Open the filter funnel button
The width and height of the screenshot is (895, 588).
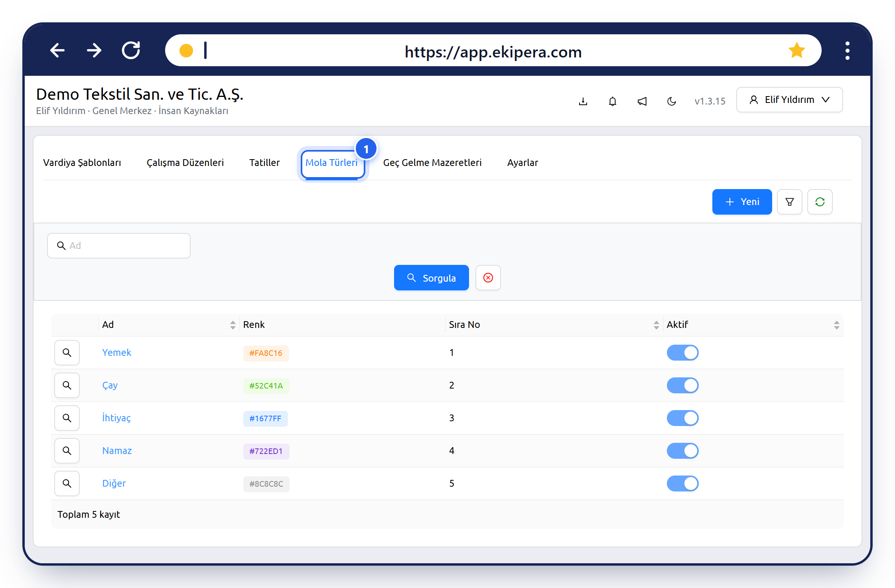[789, 202]
